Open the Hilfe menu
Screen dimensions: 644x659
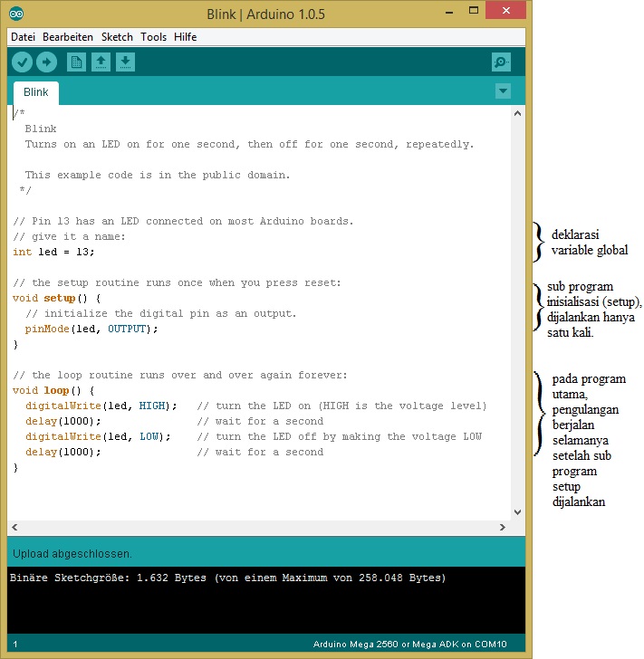tap(185, 37)
